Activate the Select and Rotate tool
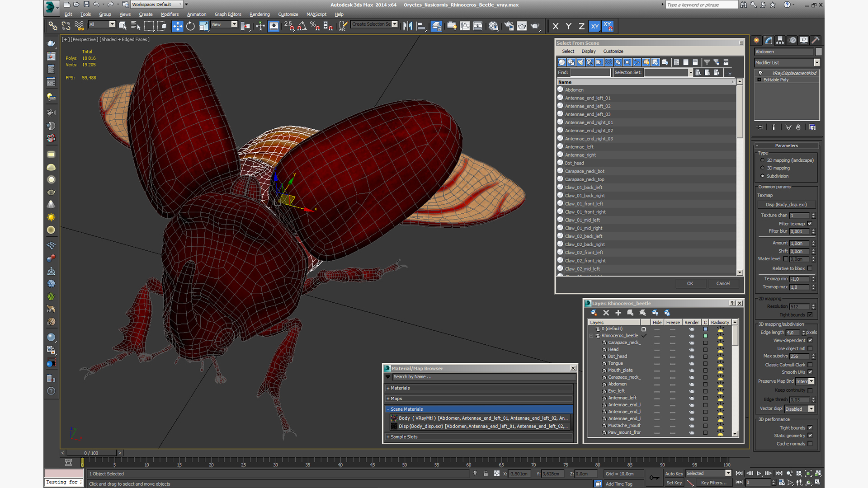The image size is (868, 488). coord(190,26)
